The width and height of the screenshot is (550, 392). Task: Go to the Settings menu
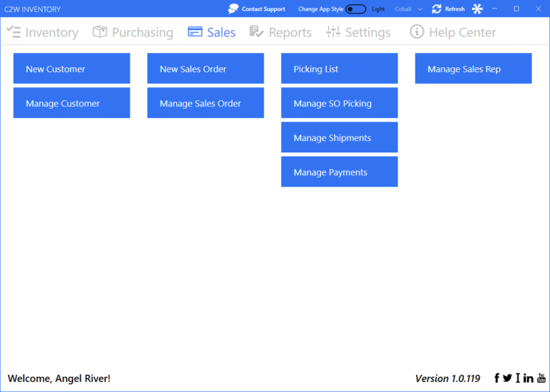[358, 32]
